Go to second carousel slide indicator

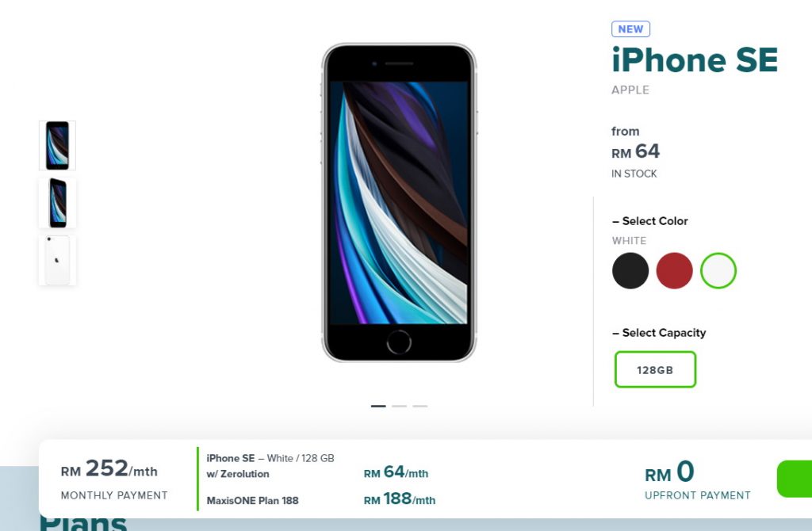[x=400, y=407]
